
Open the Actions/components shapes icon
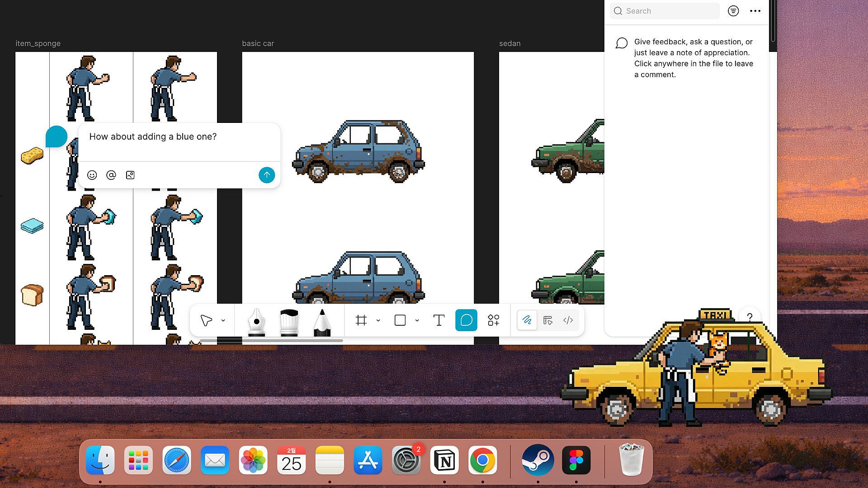(x=493, y=320)
